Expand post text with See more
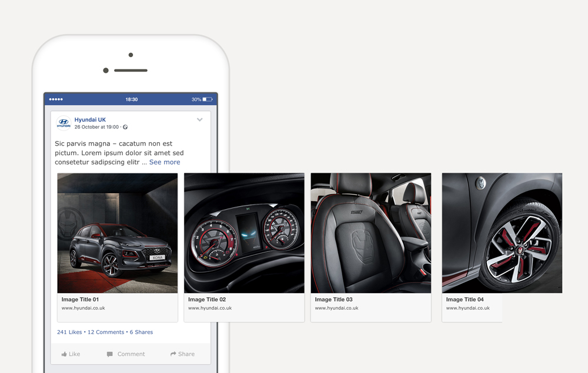Viewport: 588px width, 373px height. point(165,162)
